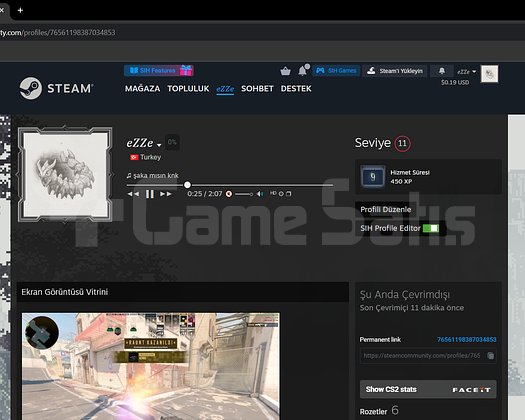
Task: Mute with the speaker icon
Action: tap(260, 194)
